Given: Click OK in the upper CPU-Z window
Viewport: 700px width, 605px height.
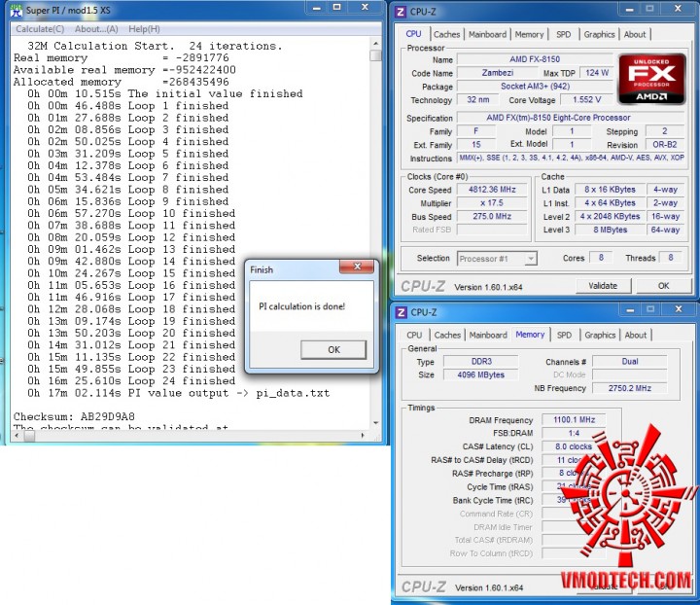Looking at the screenshot, I should point(663,286).
